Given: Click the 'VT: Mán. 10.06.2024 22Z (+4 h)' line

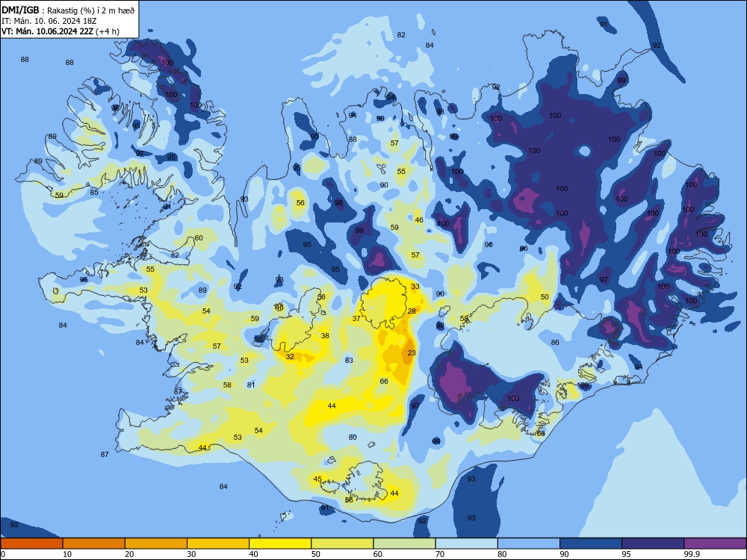Looking at the screenshot, I should point(61,31).
